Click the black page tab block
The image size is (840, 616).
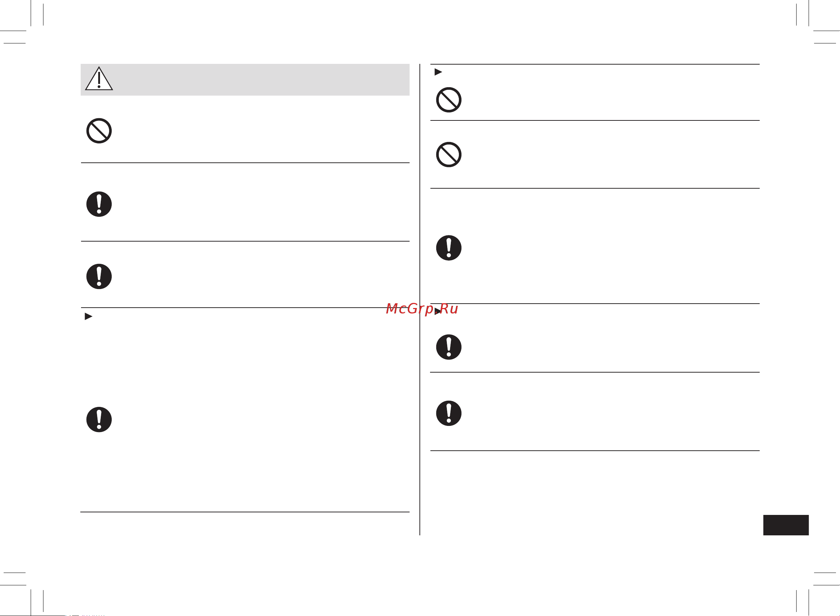(x=786, y=525)
